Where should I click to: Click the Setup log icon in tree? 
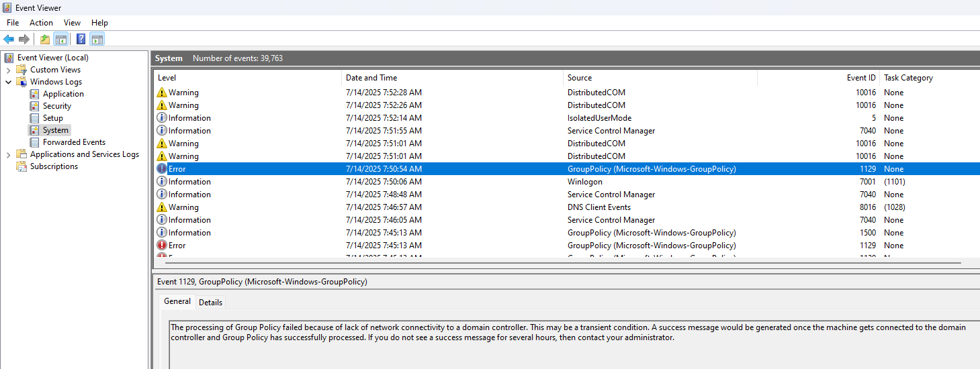pyautogui.click(x=34, y=118)
